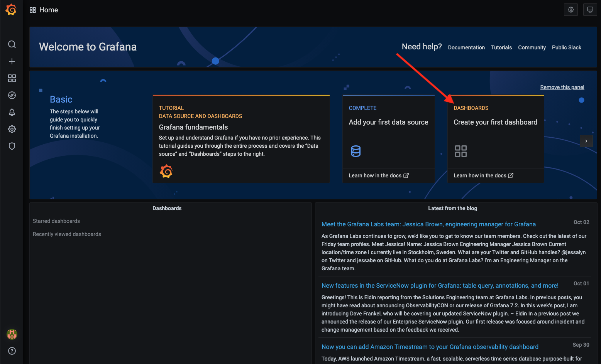Open the Public Slack link
This screenshot has height=364, width=601.
tap(567, 47)
